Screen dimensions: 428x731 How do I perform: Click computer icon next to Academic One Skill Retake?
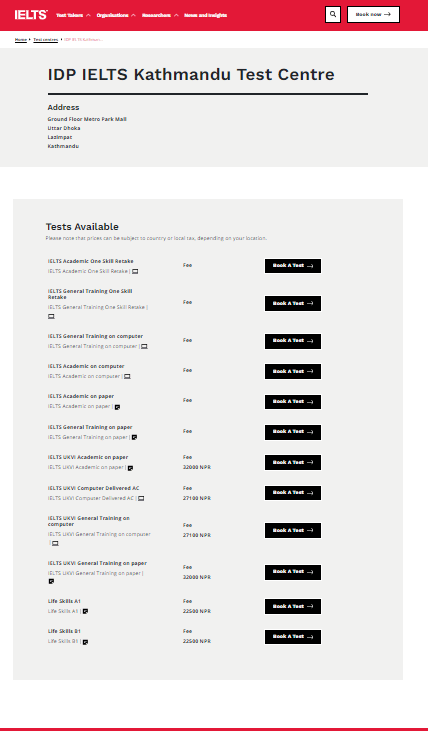(135, 271)
